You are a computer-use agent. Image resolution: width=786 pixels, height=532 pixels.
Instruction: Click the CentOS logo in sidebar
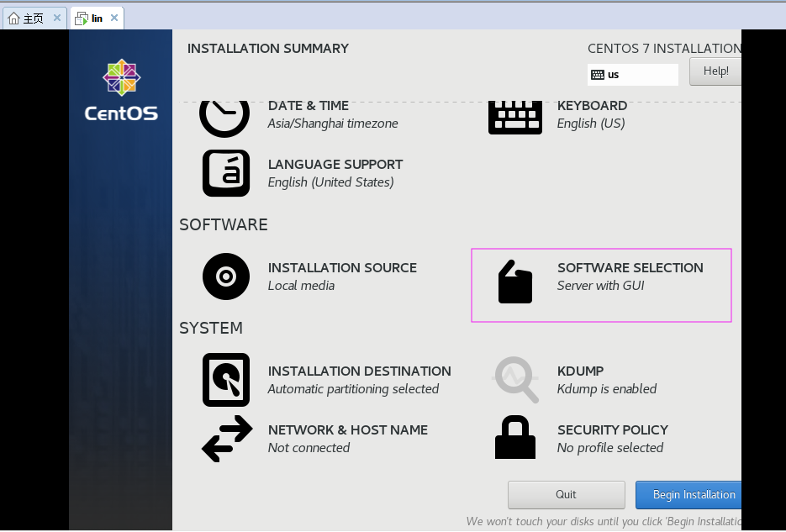coord(121,90)
